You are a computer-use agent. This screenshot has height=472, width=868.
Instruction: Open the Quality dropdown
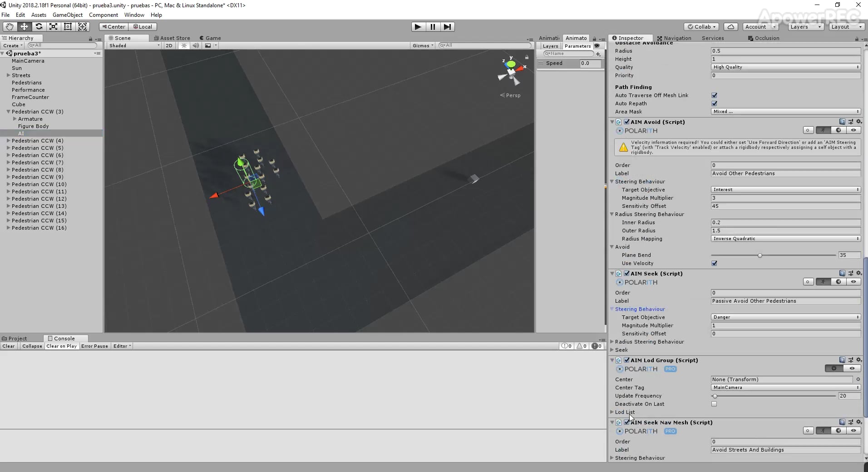pyautogui.click(x=786, y=67)
